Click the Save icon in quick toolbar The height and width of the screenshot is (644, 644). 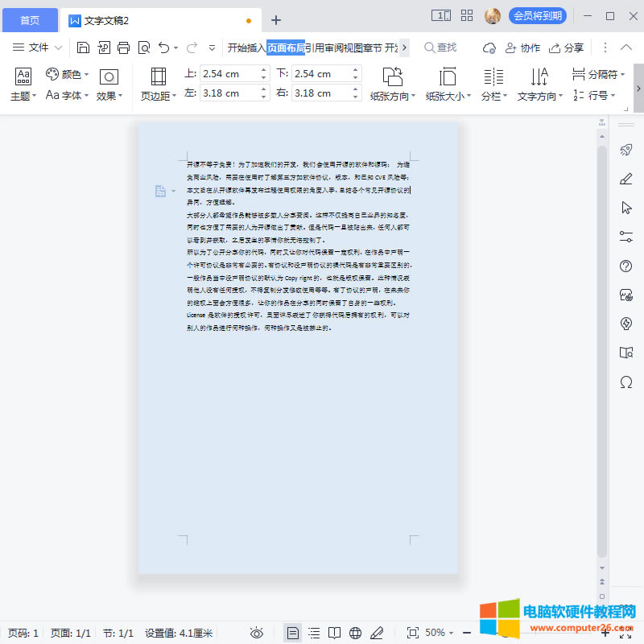click(x=84, y=47)
